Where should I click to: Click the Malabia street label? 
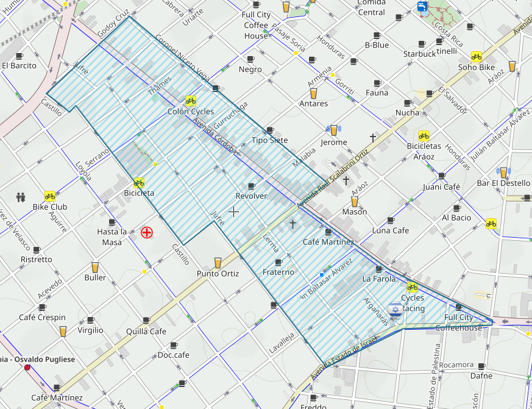click(304, 157)
